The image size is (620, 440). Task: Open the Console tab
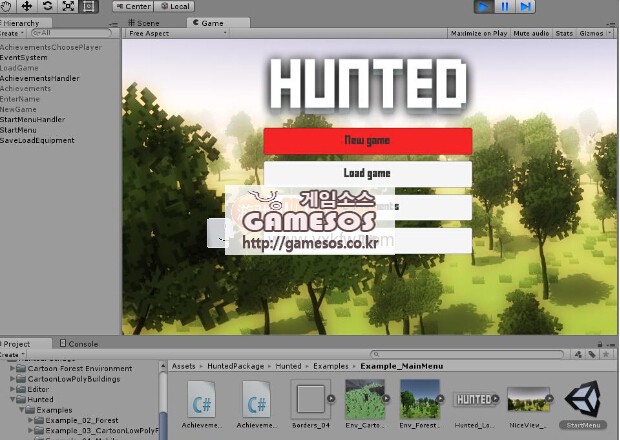click(x=79, y=344)
